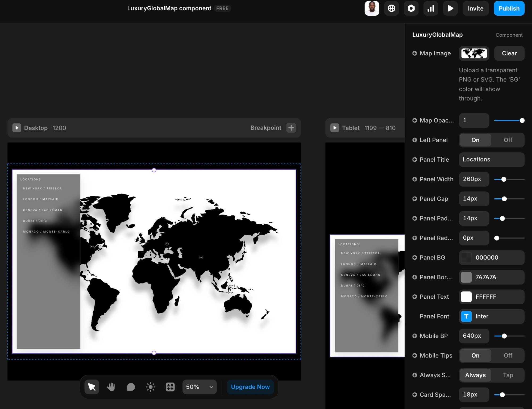
Task: Open the globe site settings icon
Action: point(391,9)
